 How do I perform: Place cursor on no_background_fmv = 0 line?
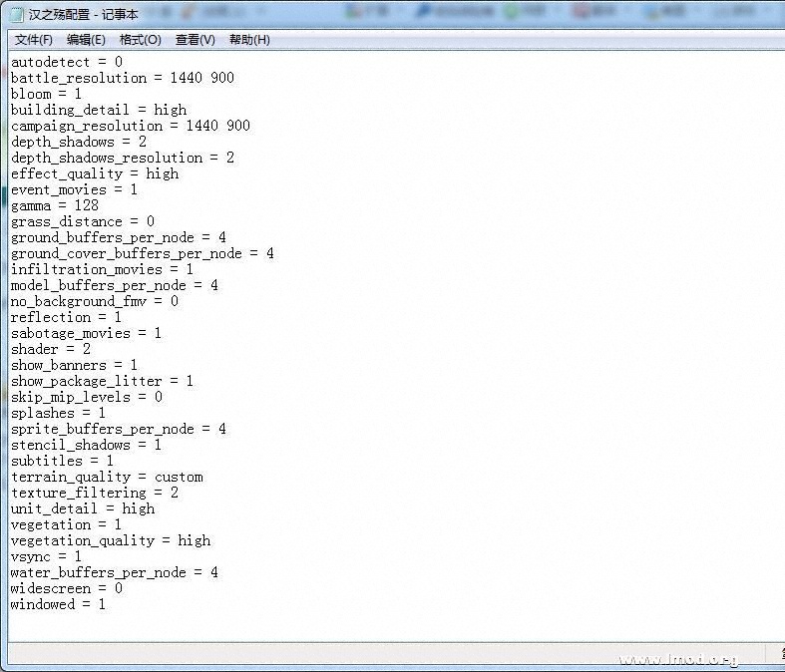(x=94, y=301)
